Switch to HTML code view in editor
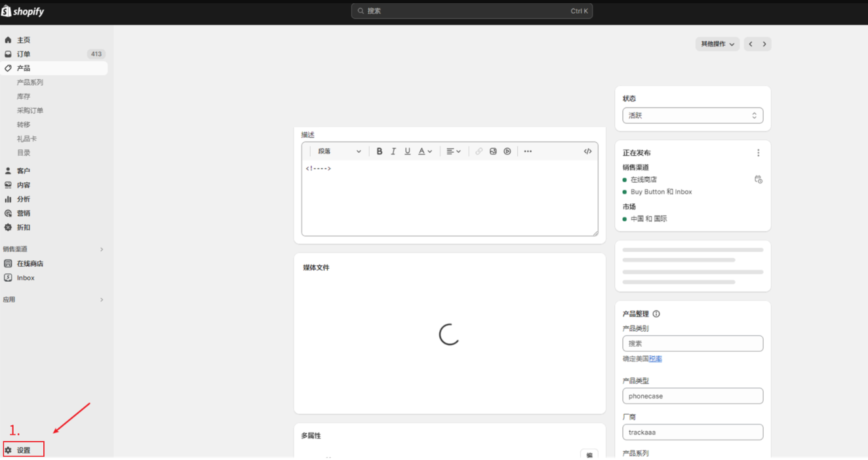The height and width of the screenshot is (460, 868). pos(587,151)
